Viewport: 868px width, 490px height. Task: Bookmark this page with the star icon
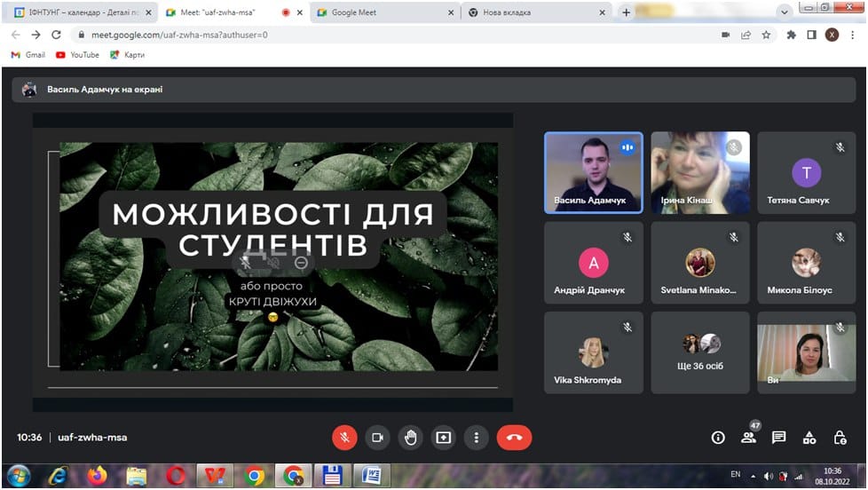(766, 35)
